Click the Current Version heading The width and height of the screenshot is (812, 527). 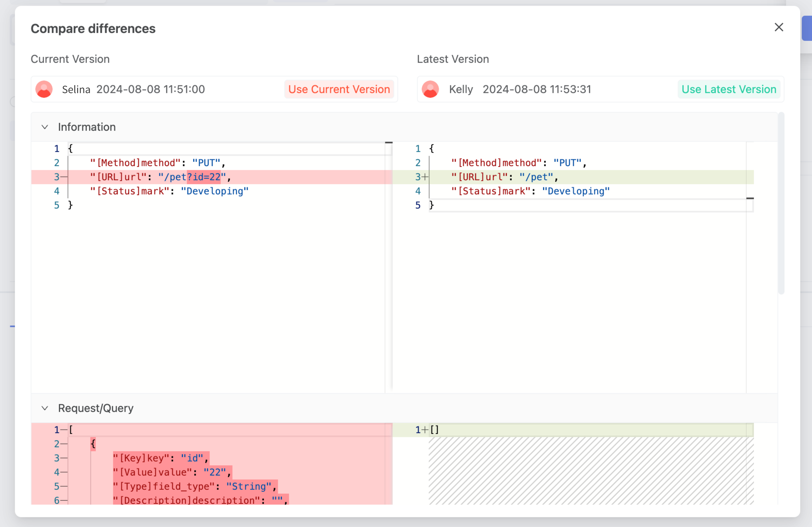click(70, 59)
